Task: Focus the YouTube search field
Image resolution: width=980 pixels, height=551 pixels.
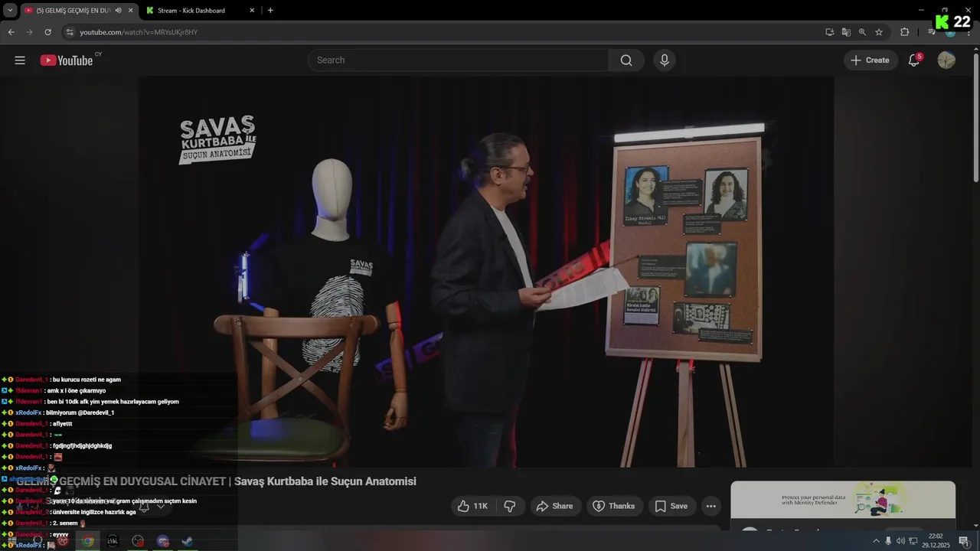Action: (458, 60)
